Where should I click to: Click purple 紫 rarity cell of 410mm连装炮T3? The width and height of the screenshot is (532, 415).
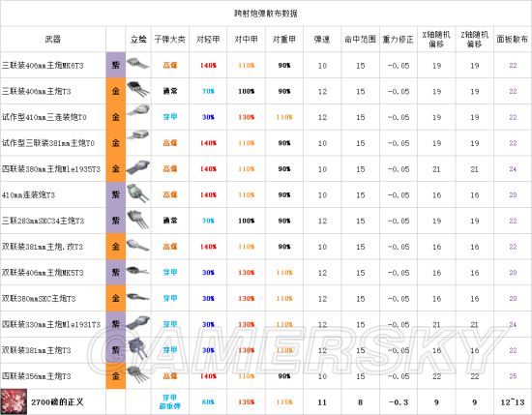(x=116, y=194)
